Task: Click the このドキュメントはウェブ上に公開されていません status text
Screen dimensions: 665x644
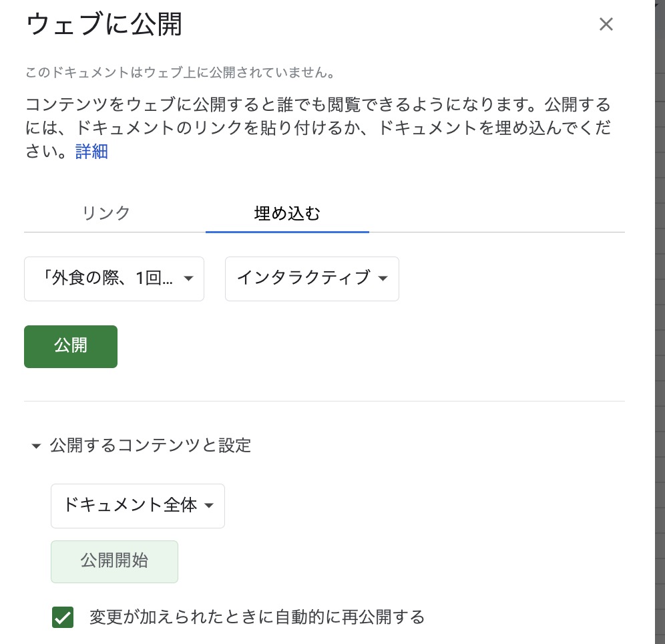Action: [x=180, y=71]
